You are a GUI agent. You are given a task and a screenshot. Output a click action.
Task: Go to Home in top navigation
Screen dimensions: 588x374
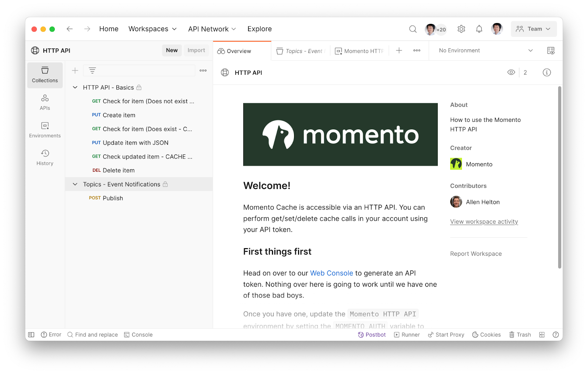pos(109,29)
